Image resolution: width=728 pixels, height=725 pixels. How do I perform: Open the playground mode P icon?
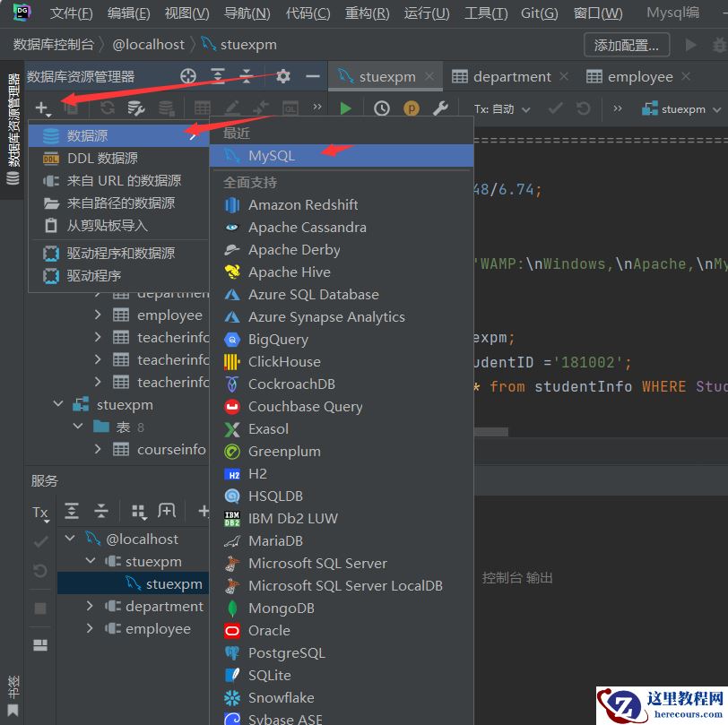point(412,108)
